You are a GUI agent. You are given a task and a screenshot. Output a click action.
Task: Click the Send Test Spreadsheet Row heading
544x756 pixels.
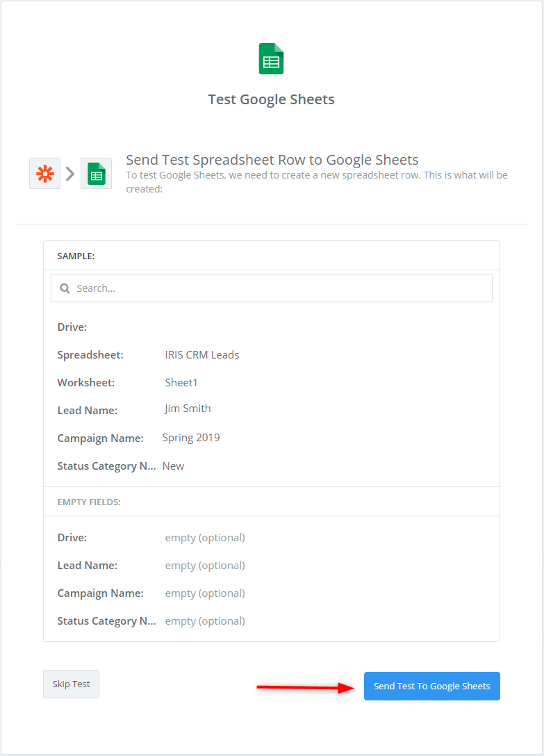tap(272, 160)
